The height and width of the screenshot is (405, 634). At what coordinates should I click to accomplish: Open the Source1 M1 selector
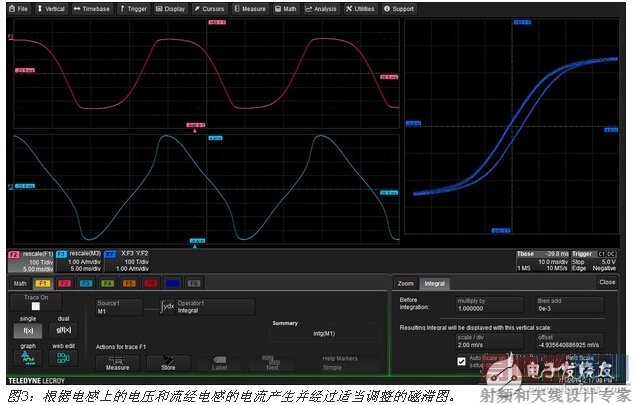(x=119, y=307)
